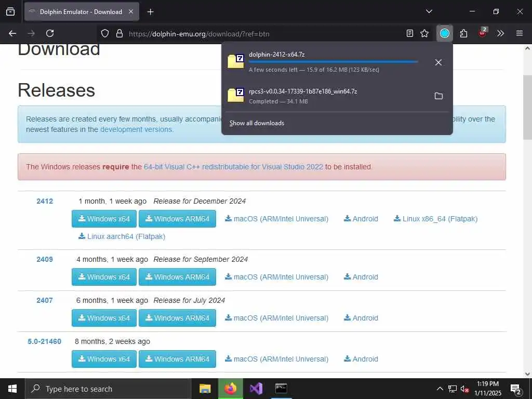Download Windows x64 for release 5.0-21460
The height and width of the screenshot is (399, 532).
[x=104, y=359]
